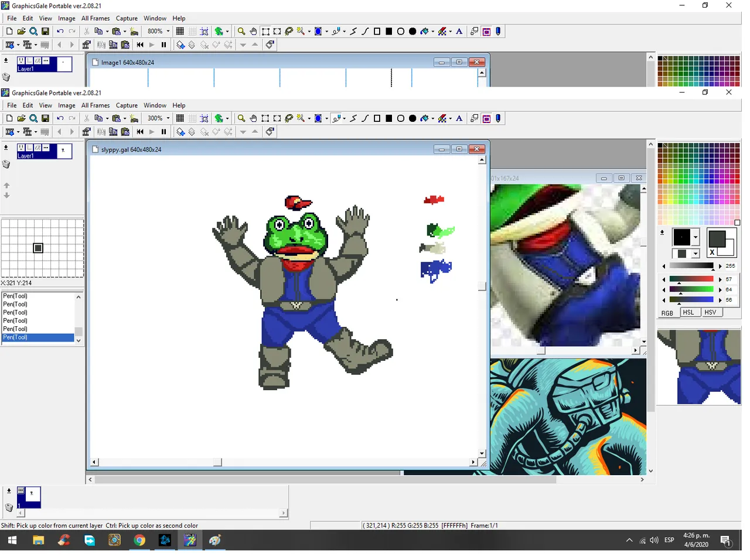
Task: Click Save floppy icon in front window toolbar
Action: (45, 118)
